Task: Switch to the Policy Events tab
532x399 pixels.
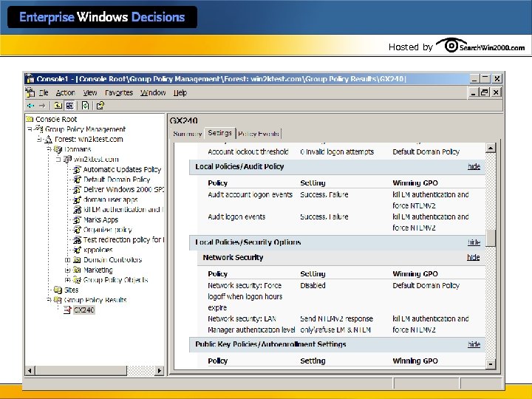Action: 259,134
